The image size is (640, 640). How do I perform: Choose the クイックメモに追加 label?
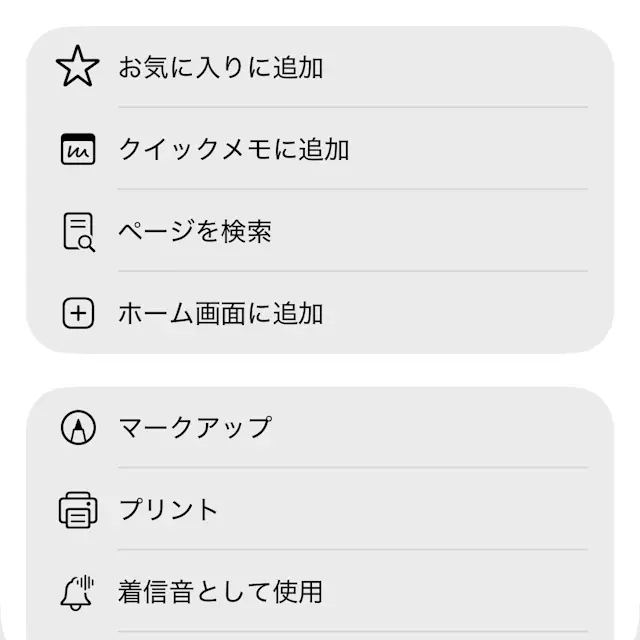[234, 150]
